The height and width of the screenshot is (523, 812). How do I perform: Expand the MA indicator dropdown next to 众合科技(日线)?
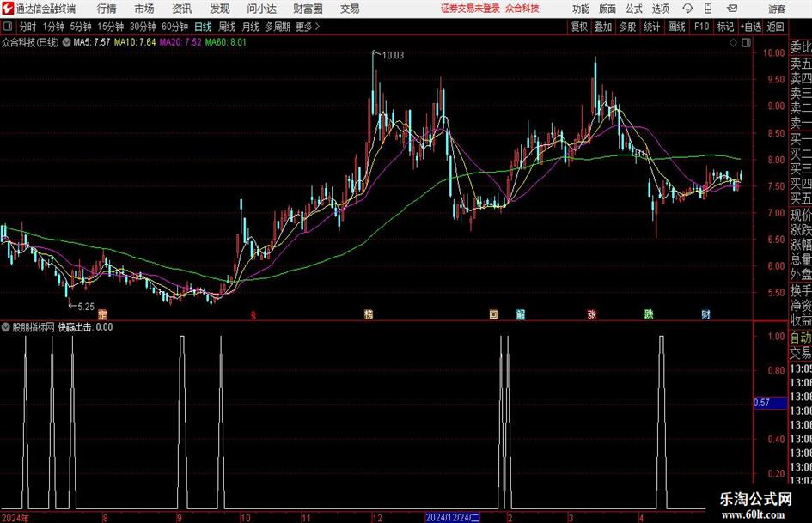point(66,42)
